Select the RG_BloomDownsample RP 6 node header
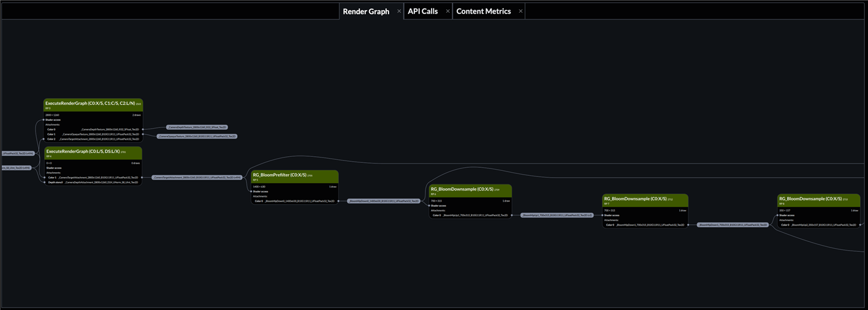This screenshot has width=868, height=310. click(x=470, y=191)
